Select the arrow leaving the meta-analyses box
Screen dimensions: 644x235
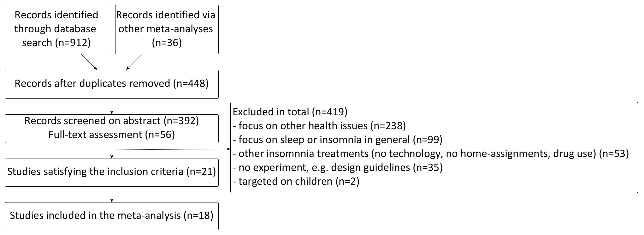coord(134,62)
